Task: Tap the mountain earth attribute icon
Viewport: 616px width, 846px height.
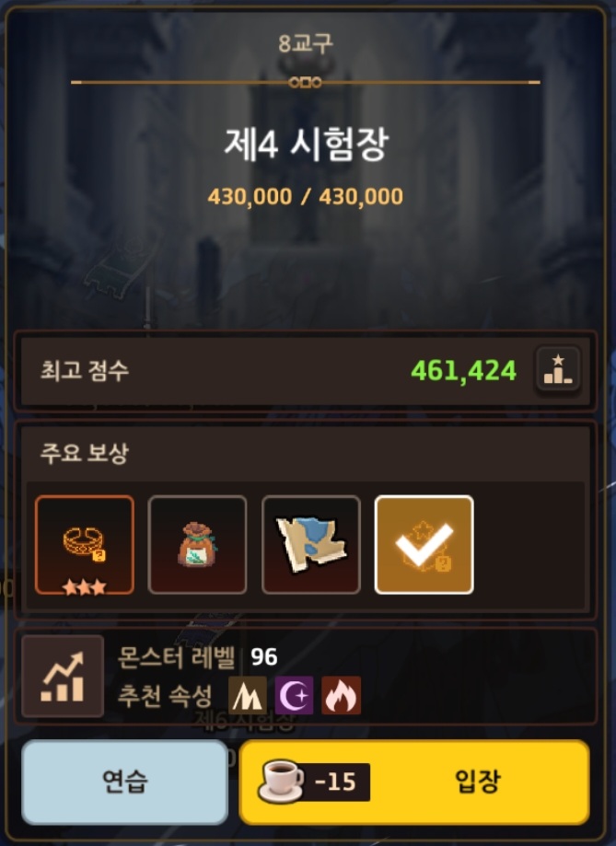Action: (248, 695)
